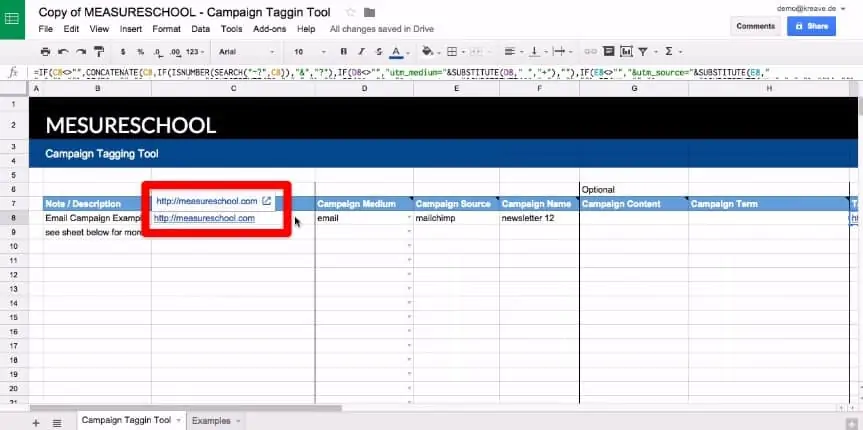Click the Print icon in toolbar
The width and height of the screenshot is (863, 430).
pos(46,52)
